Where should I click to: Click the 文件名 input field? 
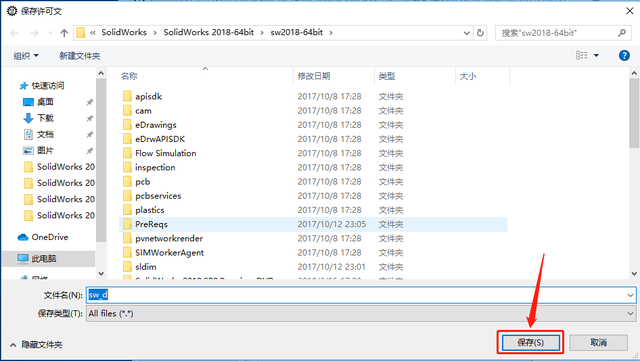click(x=356, y=295)
